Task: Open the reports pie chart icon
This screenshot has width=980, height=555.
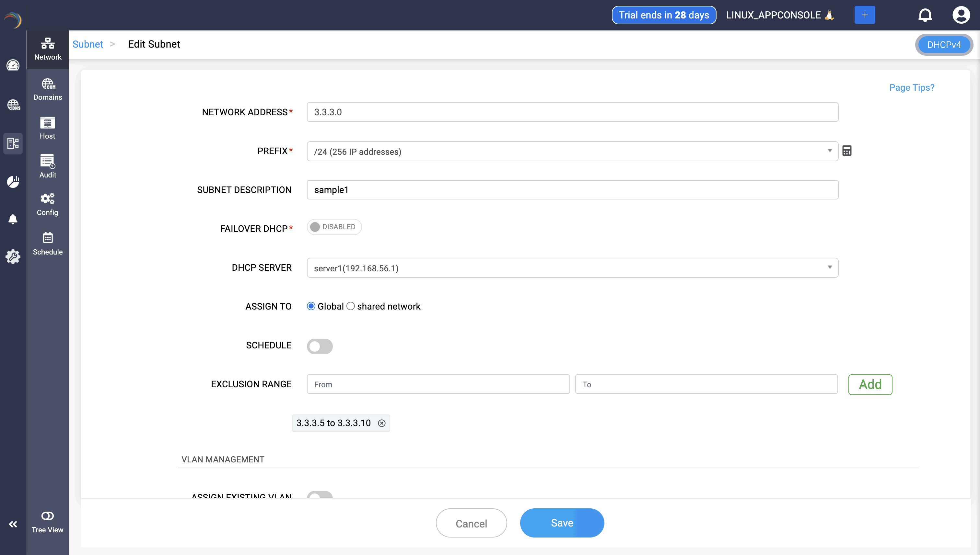Action: coord(13,182)
